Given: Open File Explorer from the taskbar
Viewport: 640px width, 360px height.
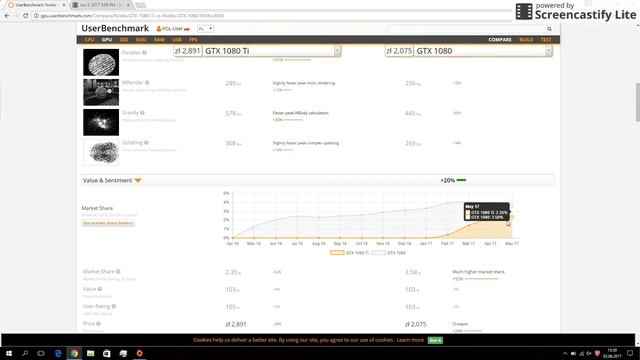Looking at the screenshot, I should pyautogui.click(x=91, y=353).
